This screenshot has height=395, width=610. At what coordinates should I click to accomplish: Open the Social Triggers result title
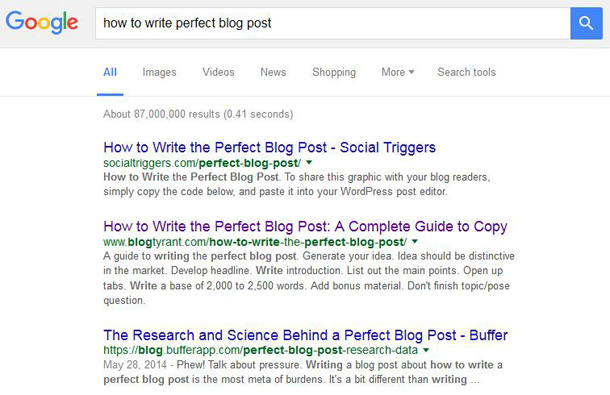pyautogui.click(x=269, y=147)
